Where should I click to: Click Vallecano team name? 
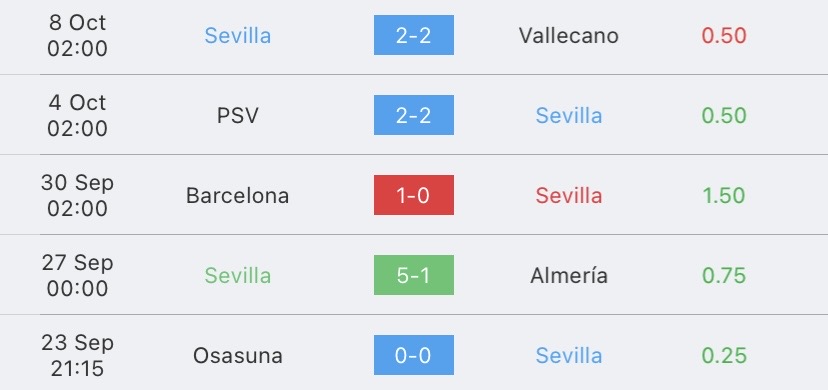[569, 35]
